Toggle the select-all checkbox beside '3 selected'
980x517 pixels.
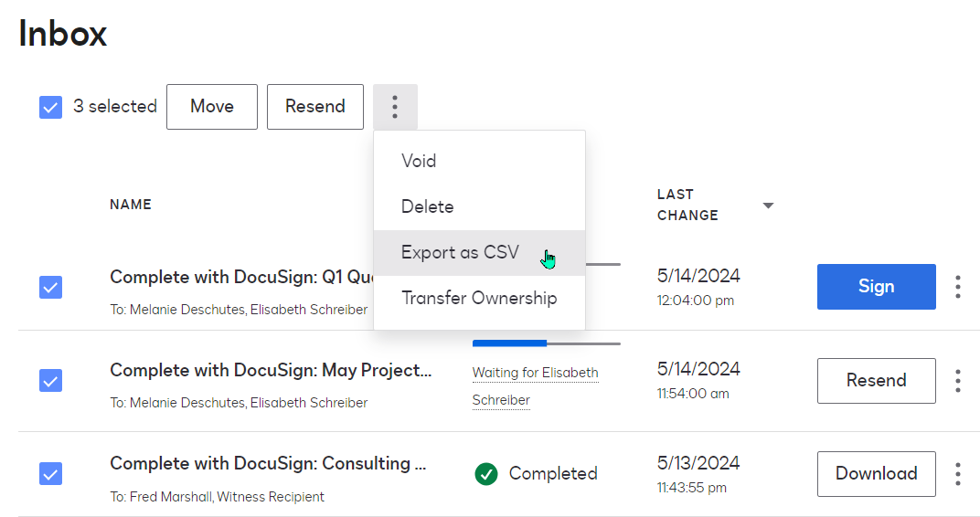point(50,107)
